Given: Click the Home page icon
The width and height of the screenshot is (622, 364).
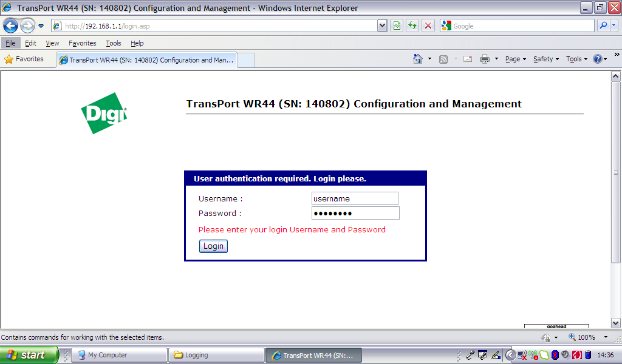Looking at the screenshot, I should point(418,59).
